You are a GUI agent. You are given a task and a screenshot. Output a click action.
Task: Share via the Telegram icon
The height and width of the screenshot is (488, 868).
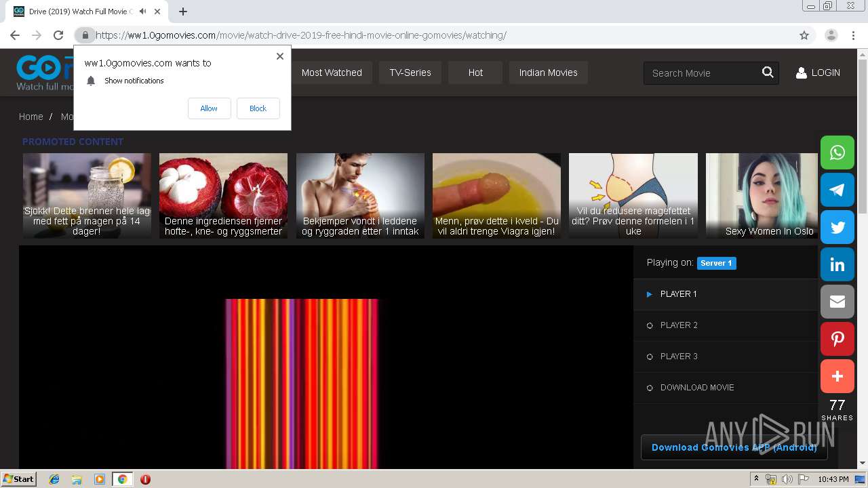(837, 190)
